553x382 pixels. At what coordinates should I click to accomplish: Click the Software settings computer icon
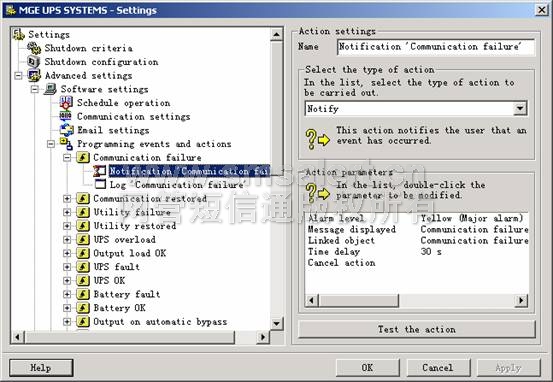tap(50, 89)
